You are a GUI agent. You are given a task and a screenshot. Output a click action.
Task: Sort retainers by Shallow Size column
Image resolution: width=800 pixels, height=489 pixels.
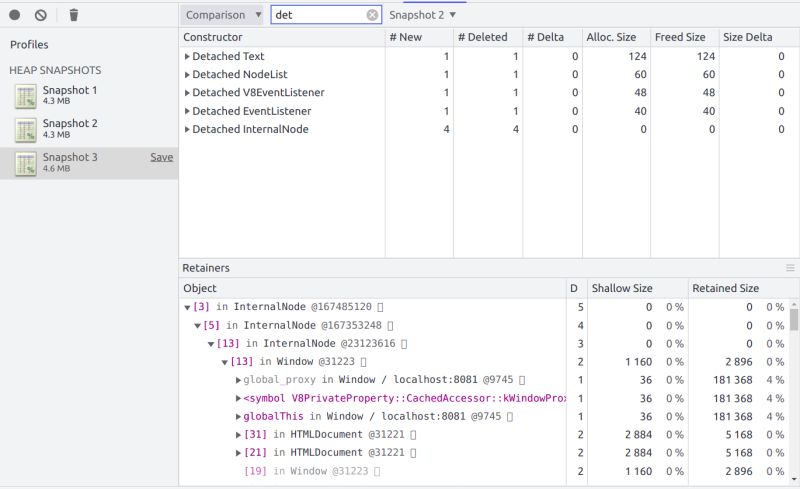[x=638, y=288]
